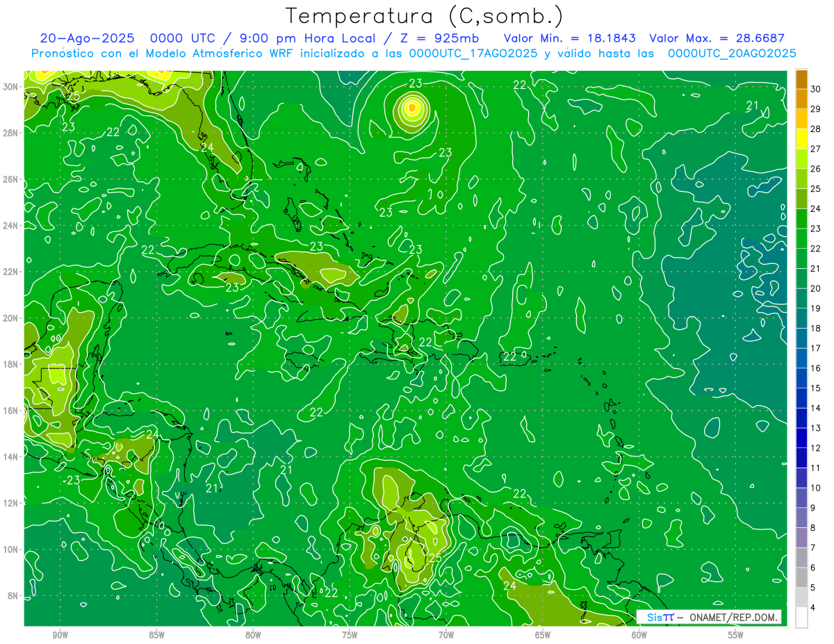The height and width of the screenshot is (644, 834).
Task: Click the '16N' latitude axis label
Action: click(10, 411)
